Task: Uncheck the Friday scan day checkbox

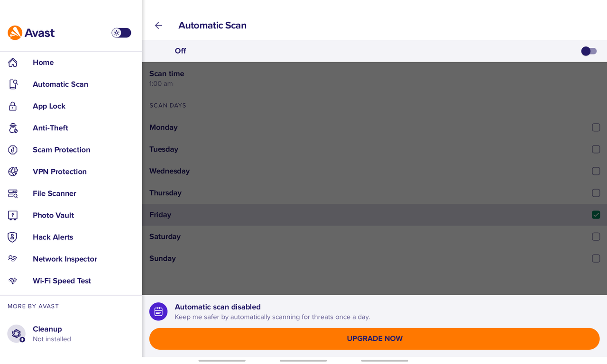Action: (x=596, y=215)
